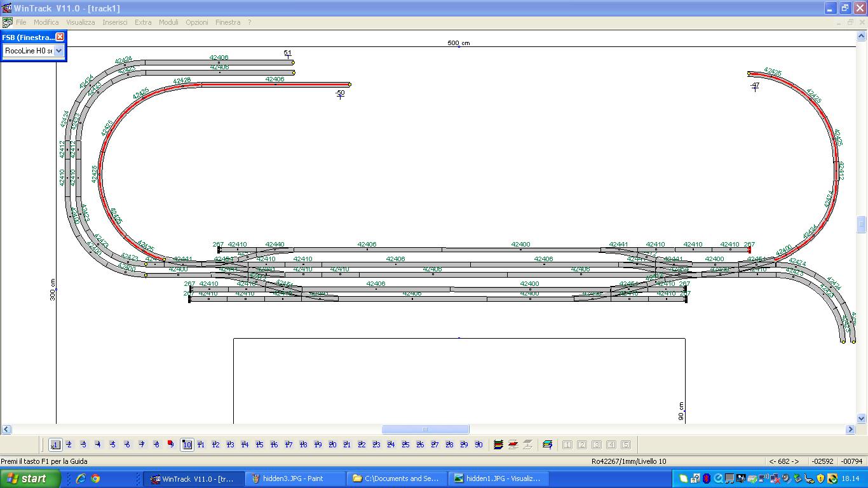The image size is (868, 488).
Task: Click the vertical scrollbar up arrow
Action: [862, 36]
